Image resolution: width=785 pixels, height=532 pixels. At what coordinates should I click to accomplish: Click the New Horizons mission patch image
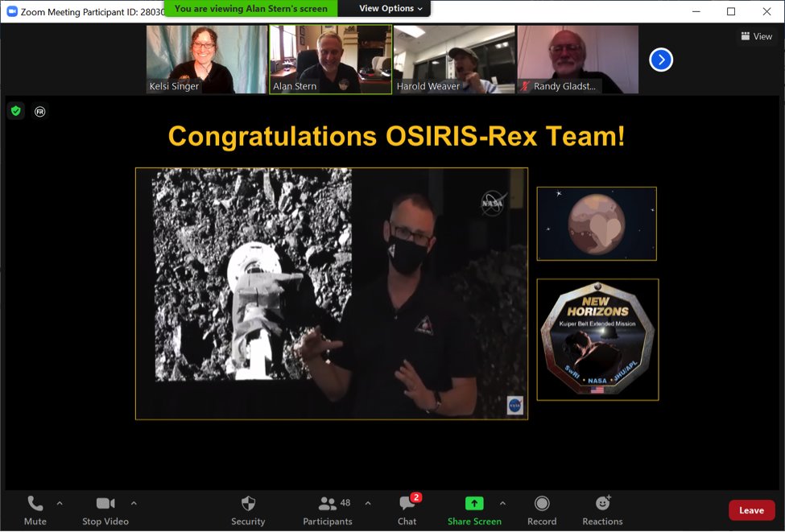click(597, 340)
